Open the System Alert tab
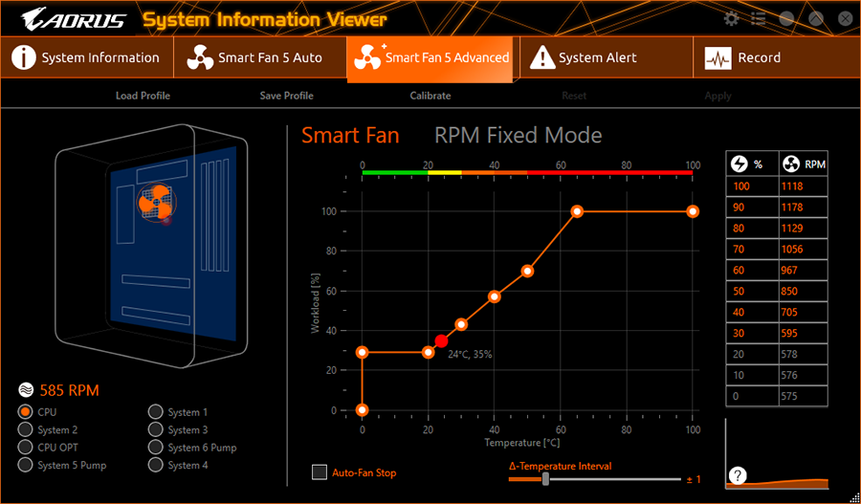 click(x=607, y=57)
